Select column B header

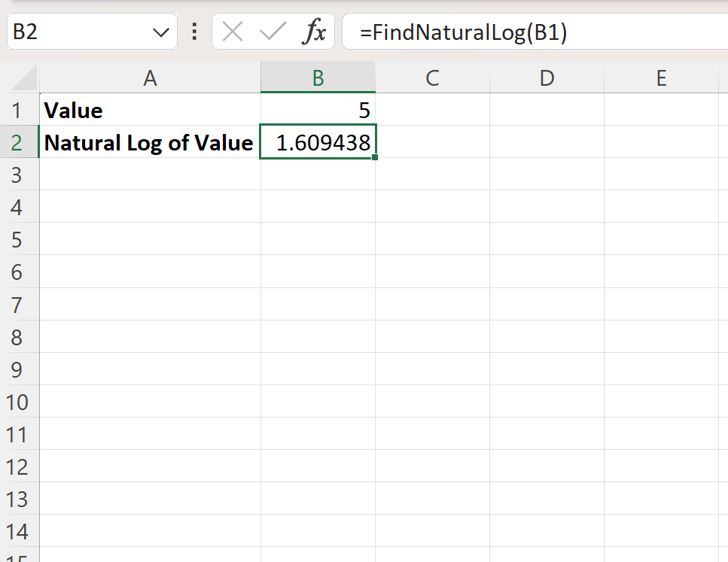point(317,77)
